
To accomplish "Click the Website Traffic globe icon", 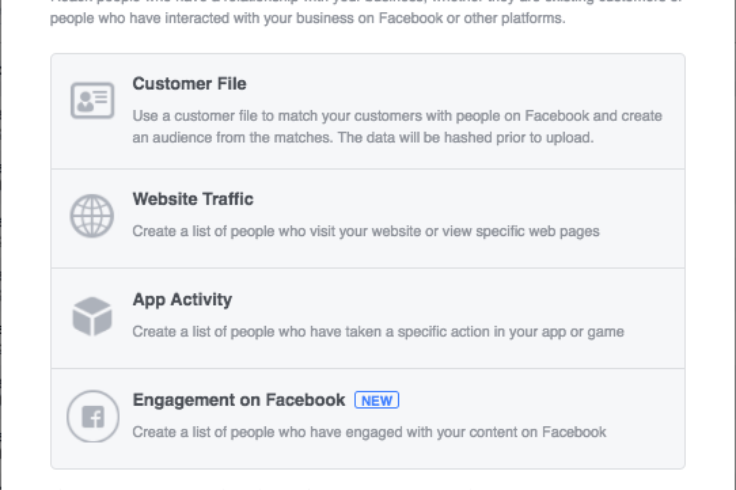I will point(92,216).
